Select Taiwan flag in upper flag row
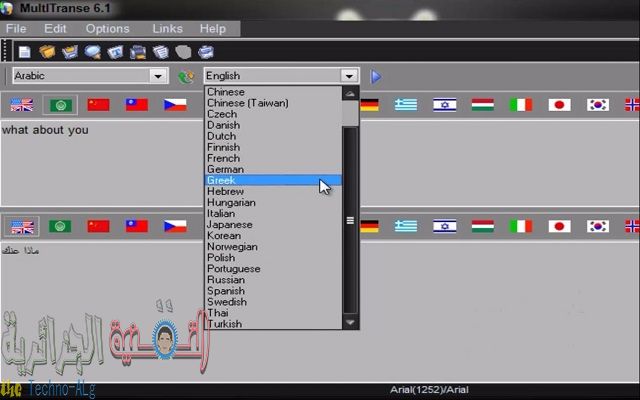640x400 pixels. coord(137,105)
